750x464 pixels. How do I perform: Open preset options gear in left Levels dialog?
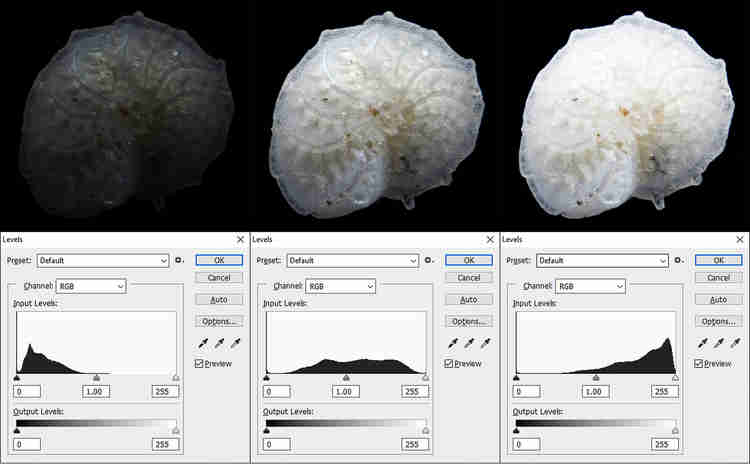coord(181,260)
